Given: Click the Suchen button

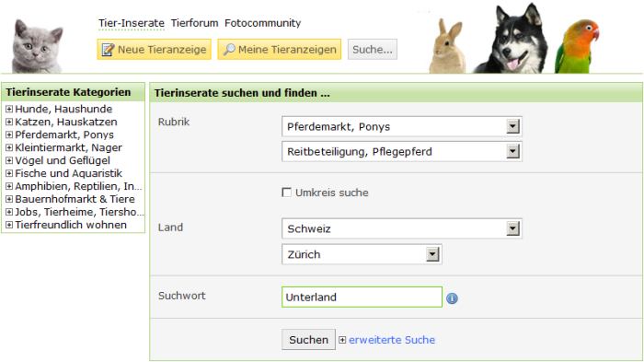Looking at the screenshot, I should pyautogui.click(x=308, y=340).
